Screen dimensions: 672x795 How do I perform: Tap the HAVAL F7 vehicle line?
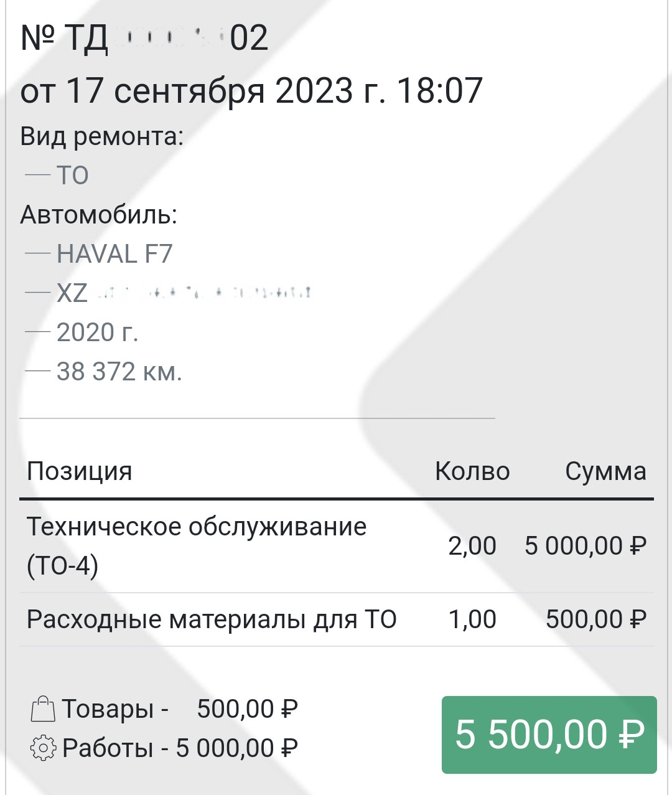(x=114, y=254)
